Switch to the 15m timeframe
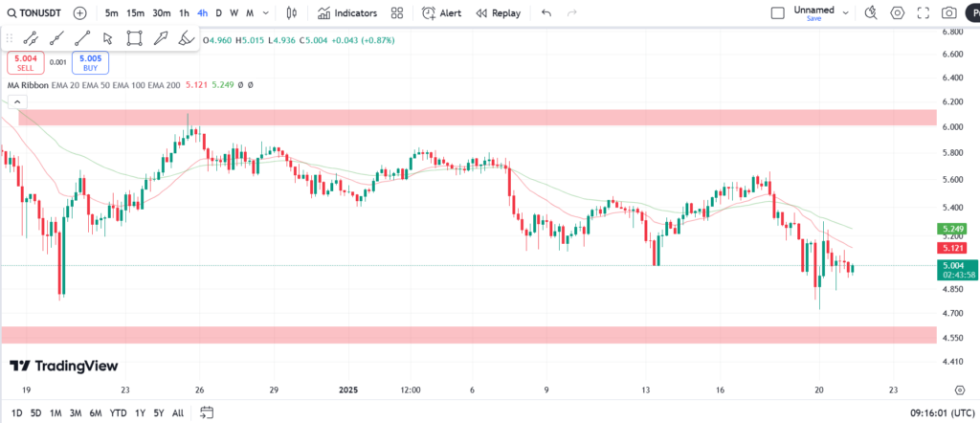 tap(136, 13)
